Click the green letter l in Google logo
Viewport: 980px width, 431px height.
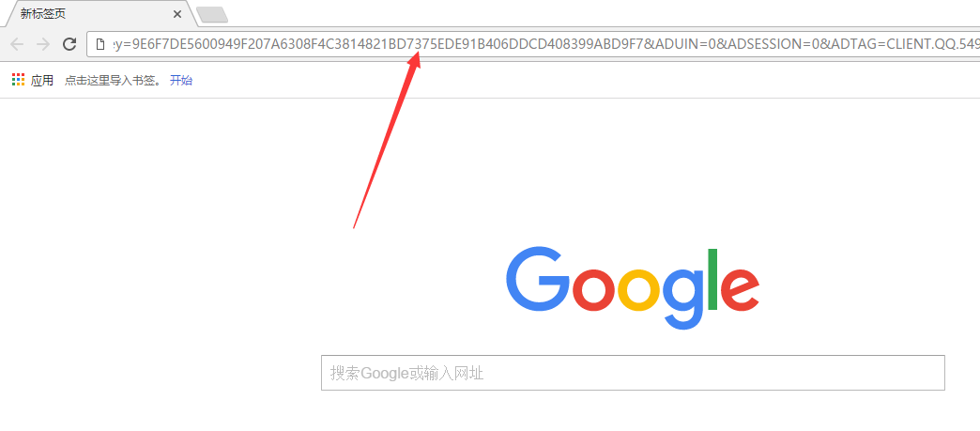(712, 279)
